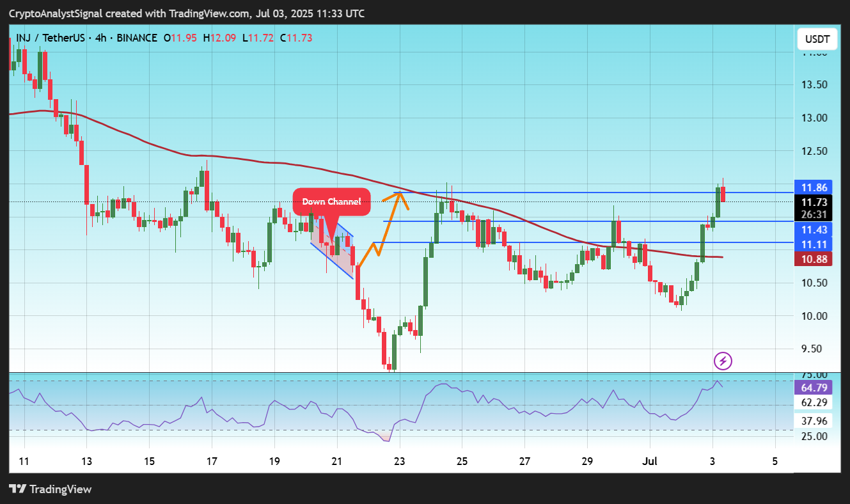Click the low value L11.72
This screenshot has width=850, height=504.
click(258, 38)
